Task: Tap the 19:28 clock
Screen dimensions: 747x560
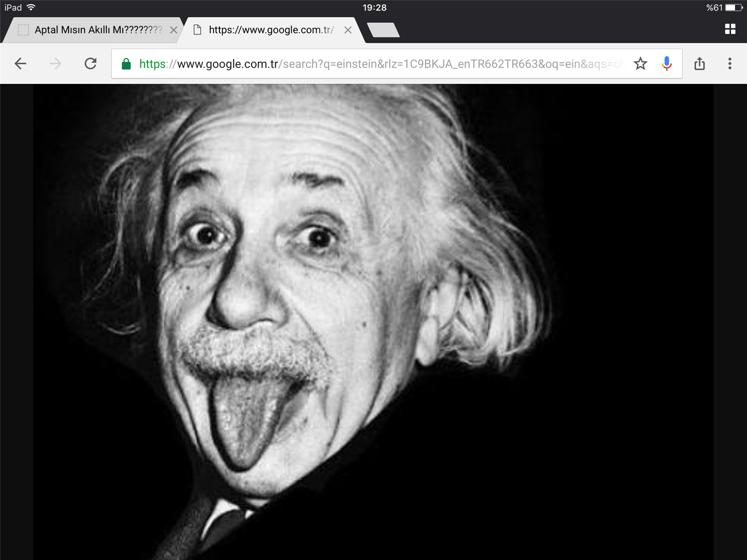Action: tap(374, 7)
